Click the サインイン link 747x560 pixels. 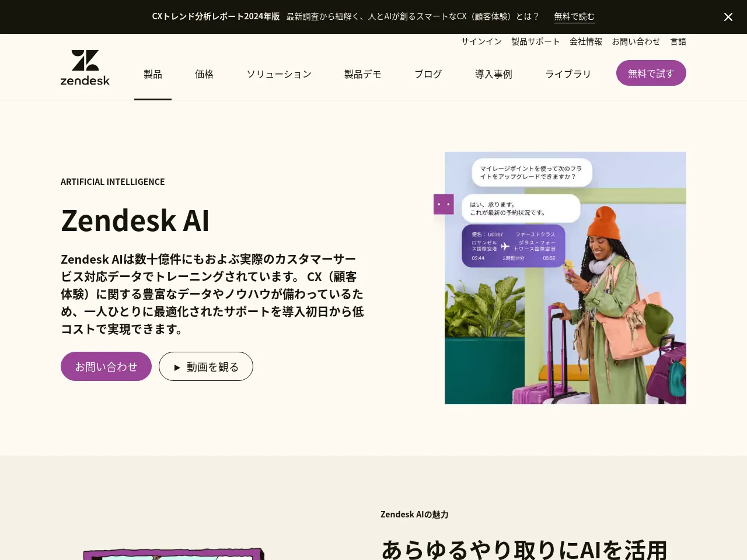(x=481, y=41)
